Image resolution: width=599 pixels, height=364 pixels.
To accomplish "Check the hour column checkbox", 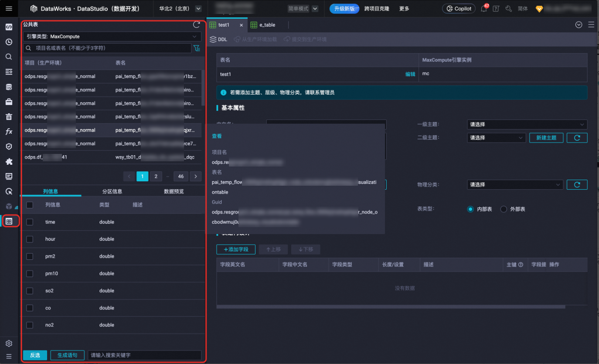I will coord(30,239).
